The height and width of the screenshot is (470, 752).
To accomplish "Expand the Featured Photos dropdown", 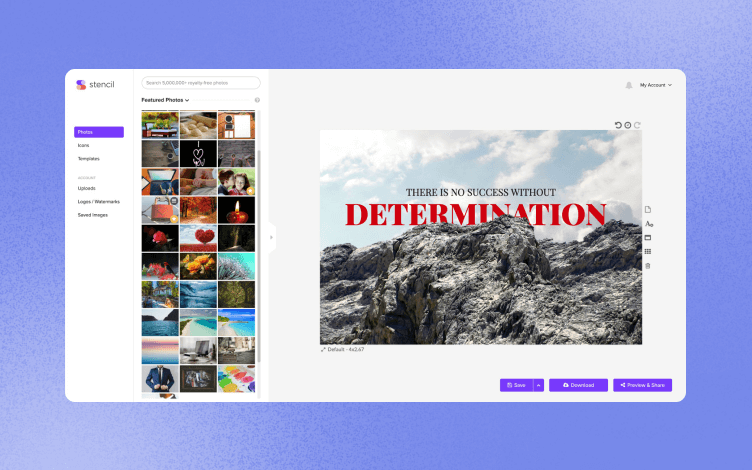I will click(x=165, y=100).
